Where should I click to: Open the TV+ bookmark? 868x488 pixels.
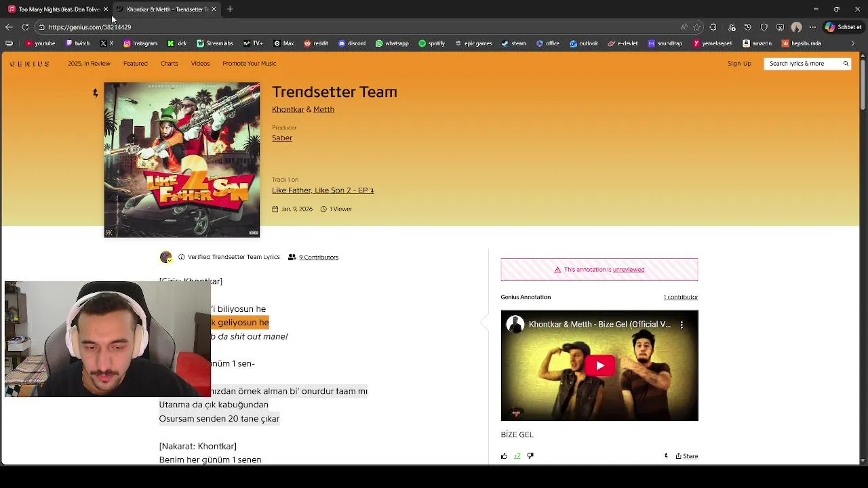coord(252,43)
